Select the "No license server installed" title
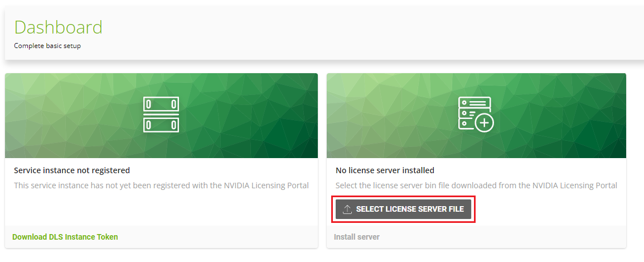Viewport: 644px width, 262px height. point(385,170)
